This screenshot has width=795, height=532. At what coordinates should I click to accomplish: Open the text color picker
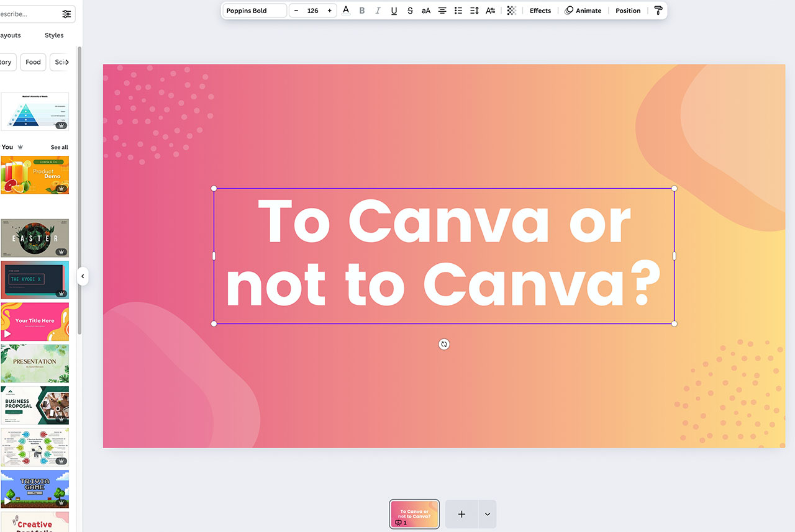click(x=346, y=11)
